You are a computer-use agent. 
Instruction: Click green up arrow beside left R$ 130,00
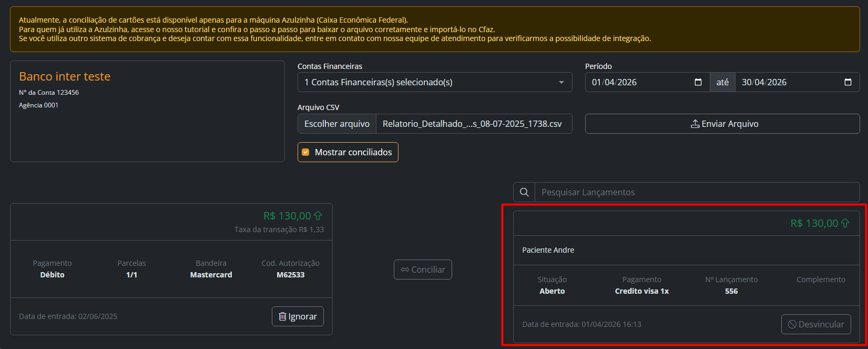tap(318, 216)
